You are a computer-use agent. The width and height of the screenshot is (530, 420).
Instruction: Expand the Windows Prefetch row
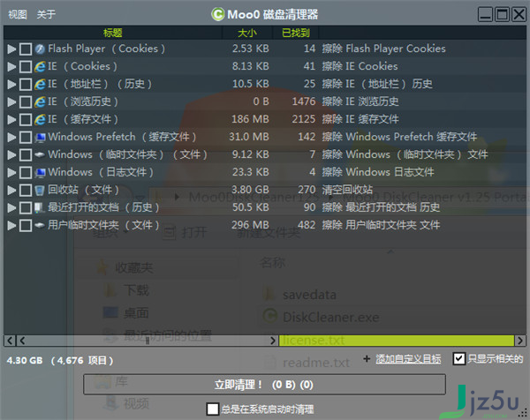(x=11, y=137)
